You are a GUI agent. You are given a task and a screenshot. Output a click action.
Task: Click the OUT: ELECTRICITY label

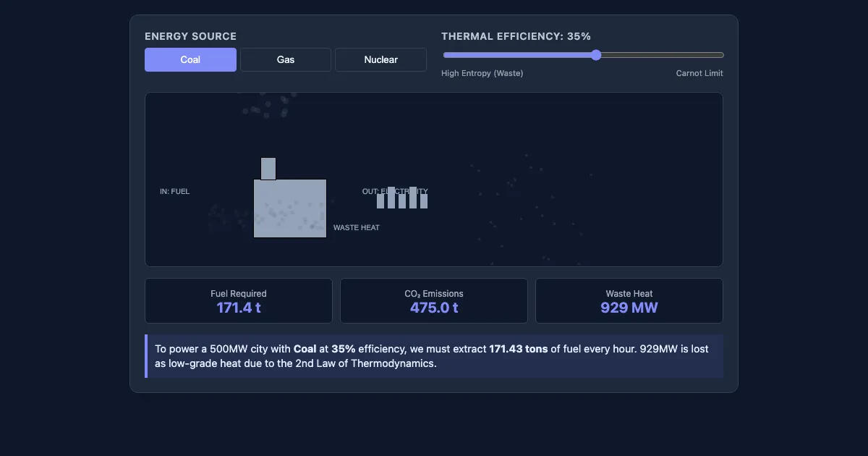coord(395,191)
